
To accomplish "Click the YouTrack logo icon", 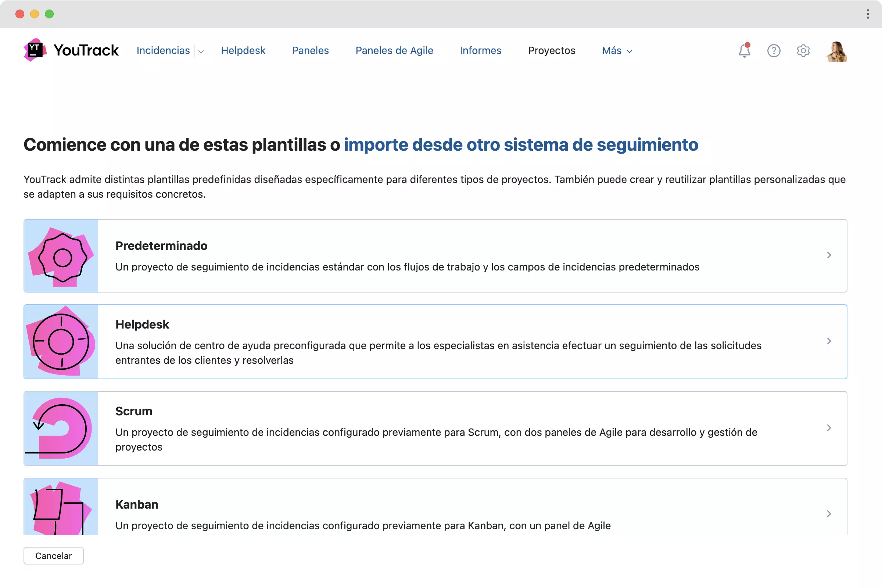I will pyautogui.click(x=35, y=50).
